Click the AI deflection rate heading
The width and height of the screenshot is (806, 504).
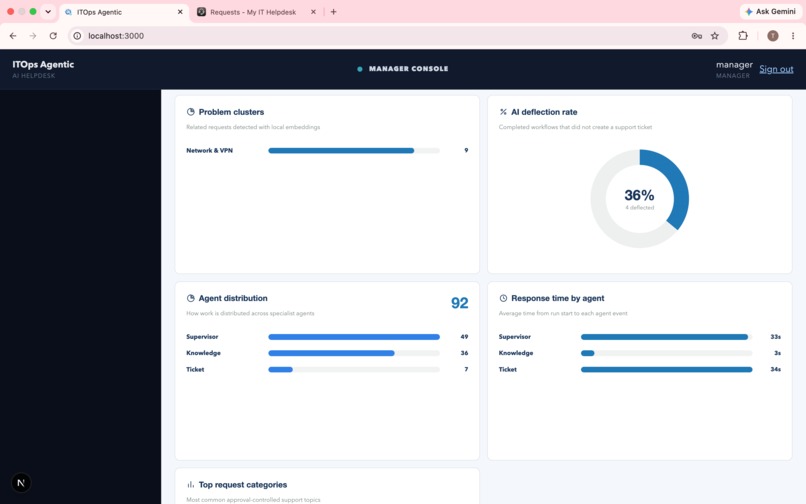pyautogui.click(x=544, y=112)
